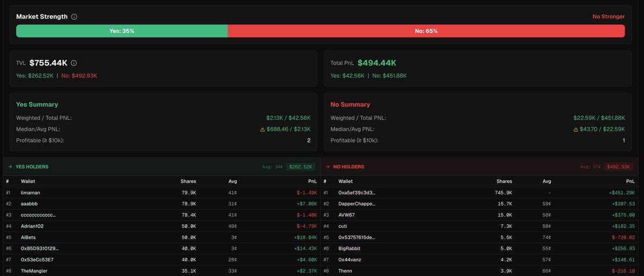Click the $22.59K / $451.88K weighted PNL value
644x276 pixels.
pyautogui.click(x=599, y=118)
